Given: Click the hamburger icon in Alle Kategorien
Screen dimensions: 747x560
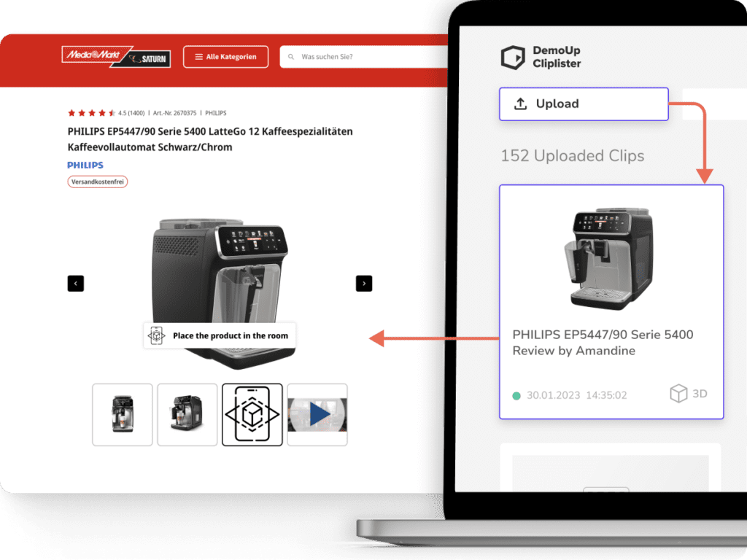Looking at the screenshot, I should pos(198,57).
